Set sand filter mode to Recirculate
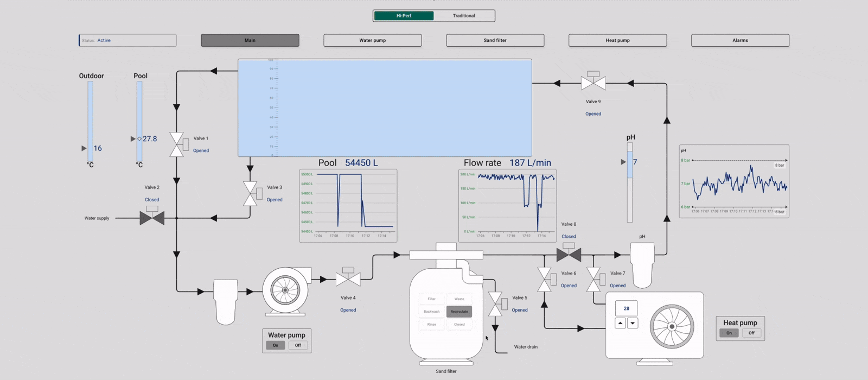This screenshot has width=868, height=380. 459,312
